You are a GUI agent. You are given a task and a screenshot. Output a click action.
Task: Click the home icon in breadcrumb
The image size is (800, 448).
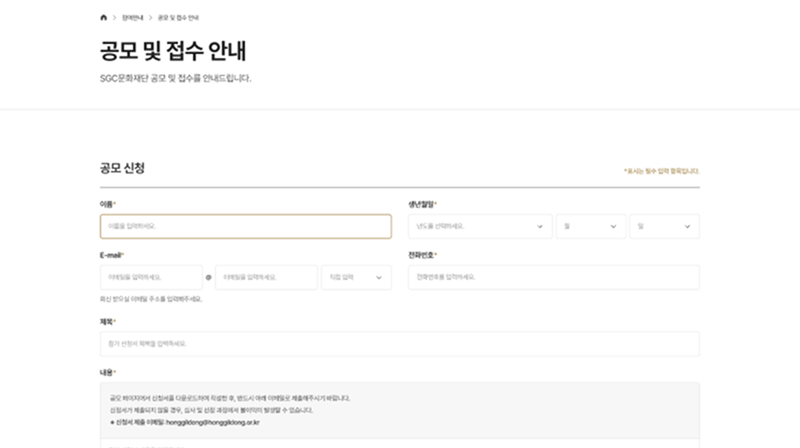(104, 18)
